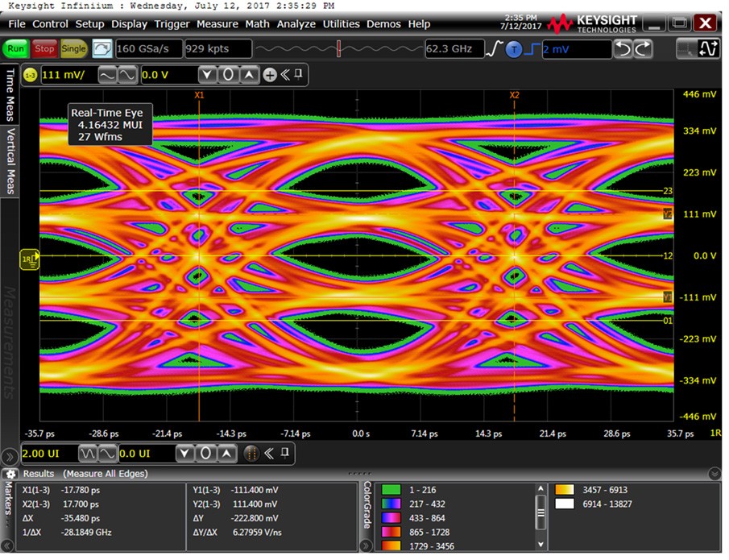Click the plus add-channel icon
This screenshot has width=729, height=560.
270,75
